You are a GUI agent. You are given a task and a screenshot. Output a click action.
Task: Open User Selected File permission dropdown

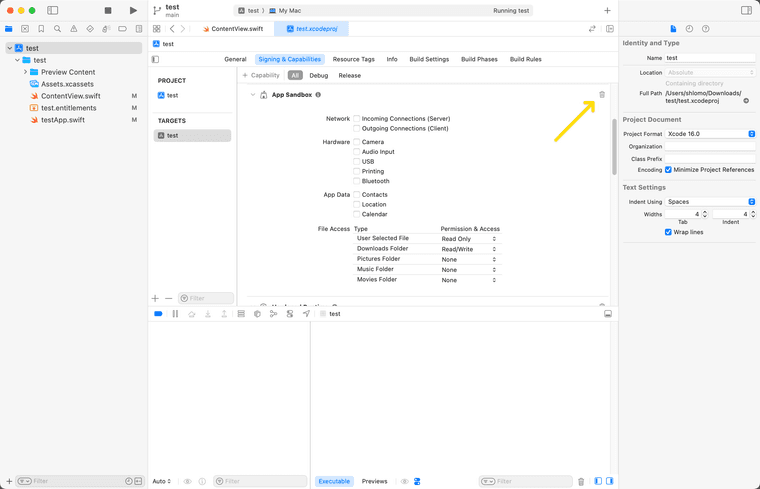[x=469, y=239]
